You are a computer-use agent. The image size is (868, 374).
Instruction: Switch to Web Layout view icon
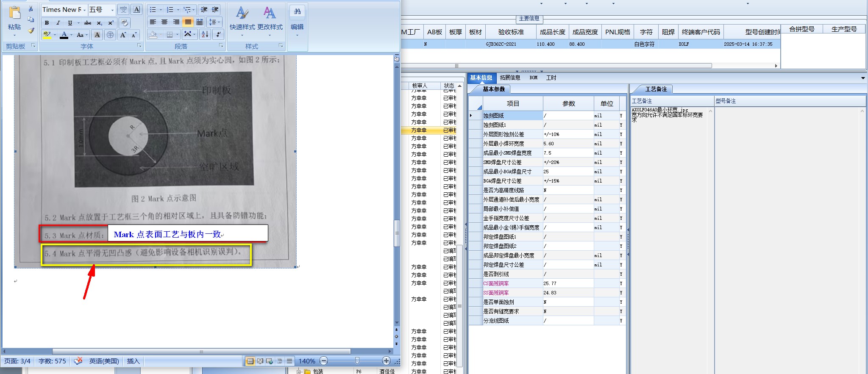[270, 361]
